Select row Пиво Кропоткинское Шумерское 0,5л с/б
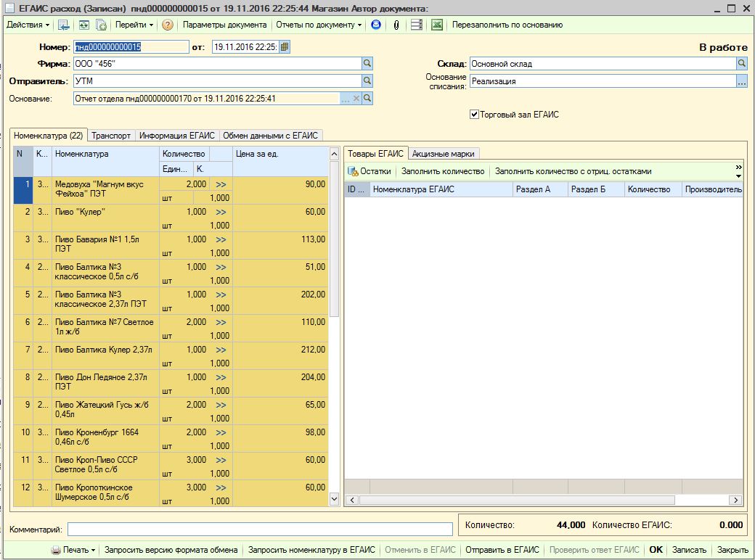 (171, 493)
